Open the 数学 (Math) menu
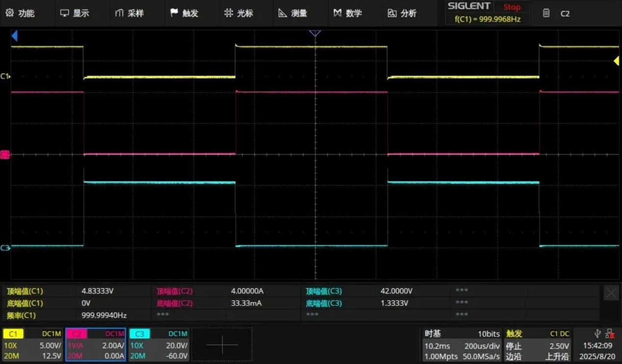Screen dimensions: 622x364 tap(347, 13)
